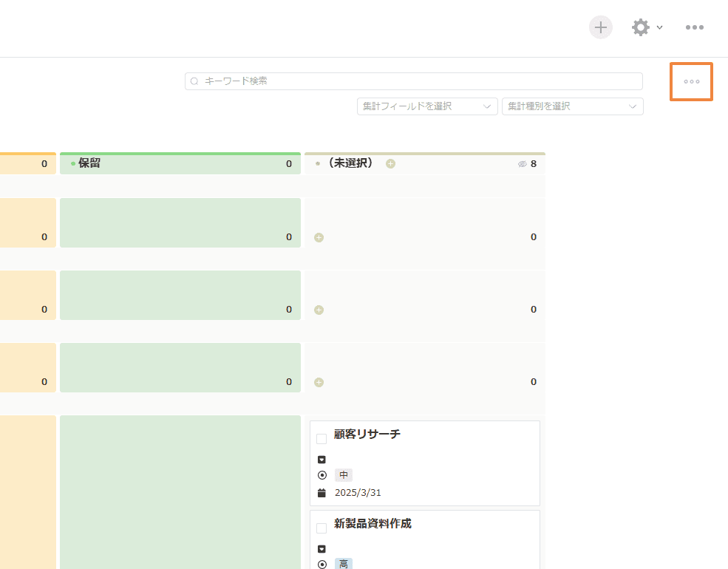Image resolution: width=728 pixels, height=569 pixels.
Task: Click calendar icon on 顧客リサーチ card
Action: click(x=322, y=493)
